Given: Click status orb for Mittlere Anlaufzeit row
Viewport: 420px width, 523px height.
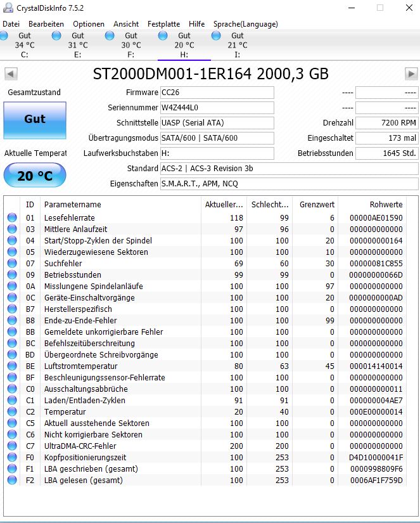Looking at the screenshot, I should pos(12,229).
